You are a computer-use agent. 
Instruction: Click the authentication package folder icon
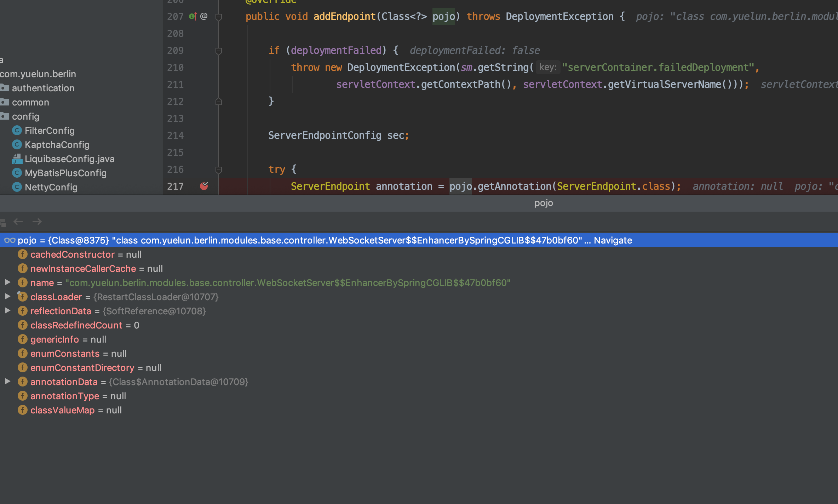coord(5,88)
